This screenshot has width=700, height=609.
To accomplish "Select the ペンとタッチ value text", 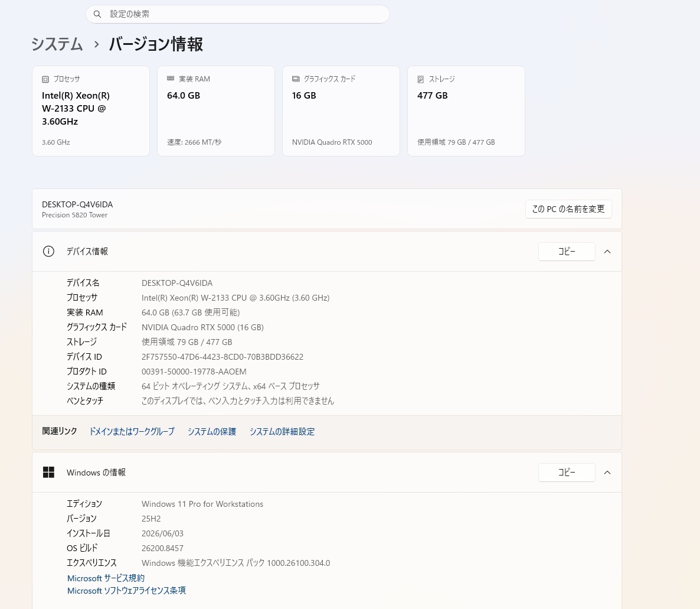I will pyautogui.click(x=237, y=401).
